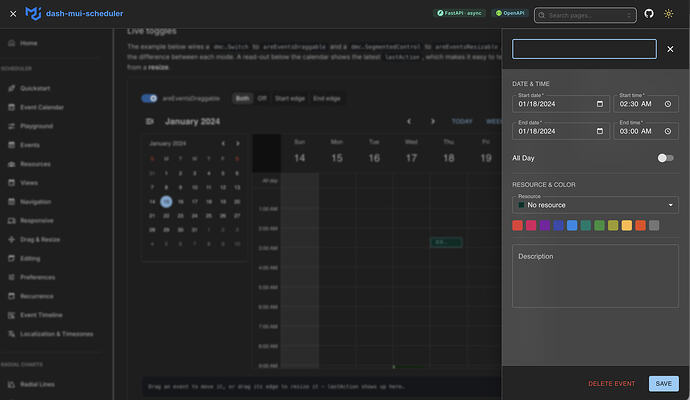The height and width of the screenshot is (400, 690).
Task: Open Home in the sidebar
Action: click(x=28, y=43)
